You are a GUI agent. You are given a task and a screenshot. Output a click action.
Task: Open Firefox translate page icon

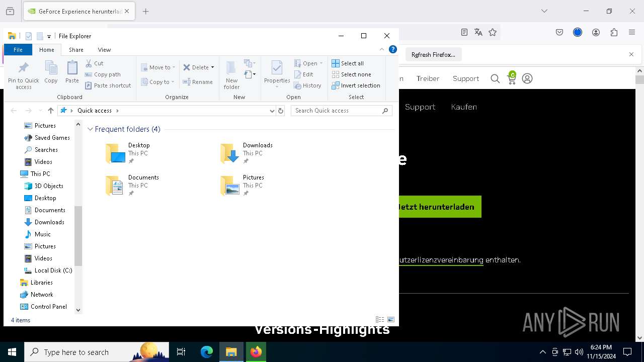(x=478, y=32)
